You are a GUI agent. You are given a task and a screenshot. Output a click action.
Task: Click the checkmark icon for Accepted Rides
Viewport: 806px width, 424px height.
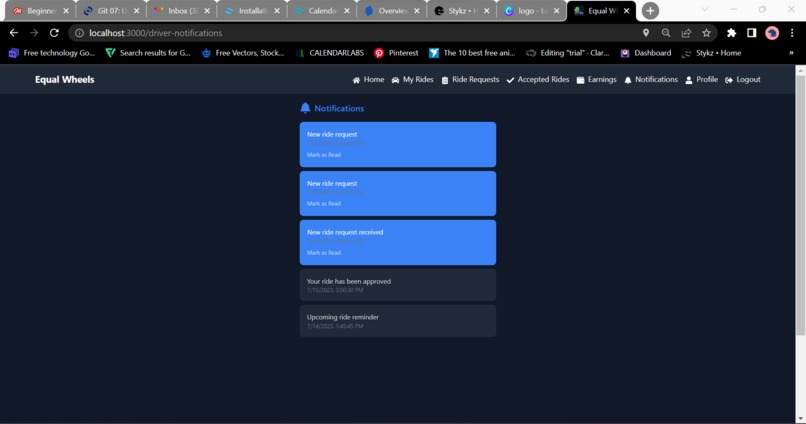click(x=510, y=80)
